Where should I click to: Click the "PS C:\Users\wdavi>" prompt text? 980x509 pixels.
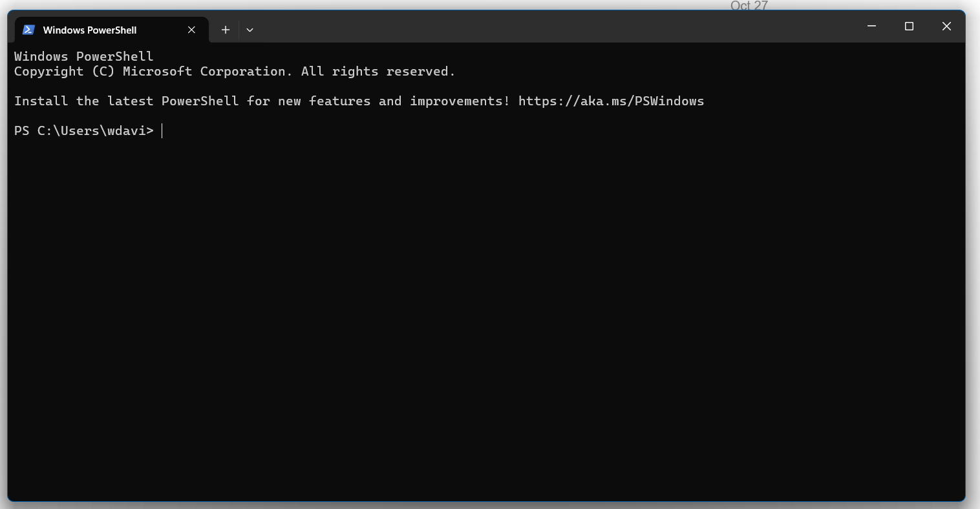(x=84, y=131)
